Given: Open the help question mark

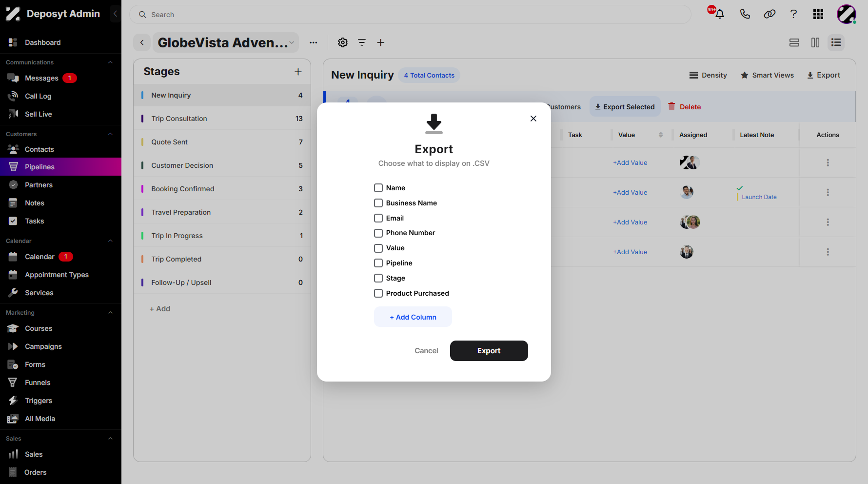Looking at the screenshot, I should [793, 14].
